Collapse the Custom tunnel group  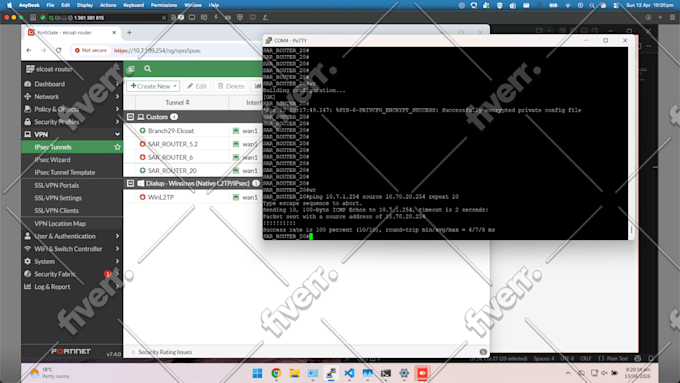point(130,117)
